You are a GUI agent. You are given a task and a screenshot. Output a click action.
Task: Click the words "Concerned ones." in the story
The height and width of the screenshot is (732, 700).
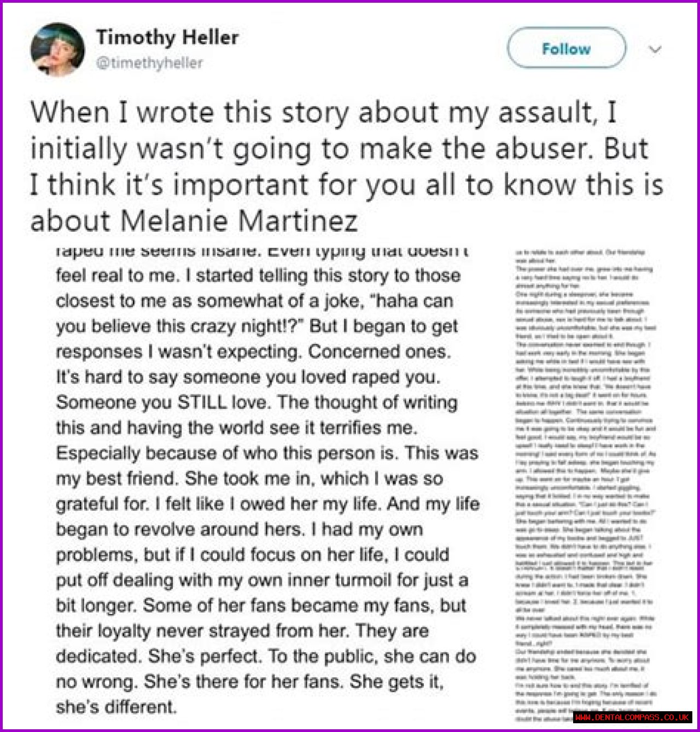click(x=379, y=352)
